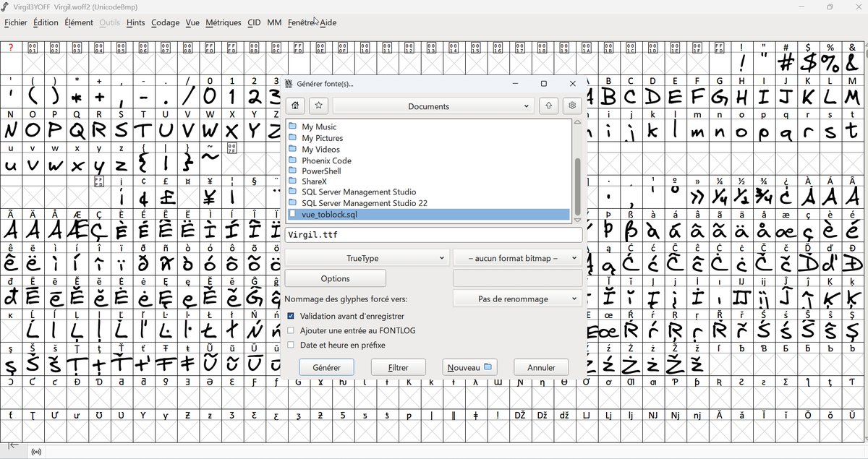The width and height of the screenshot is (868, 459).
Task: Enable Date et heure en préfixe
Action: point(291,345)
